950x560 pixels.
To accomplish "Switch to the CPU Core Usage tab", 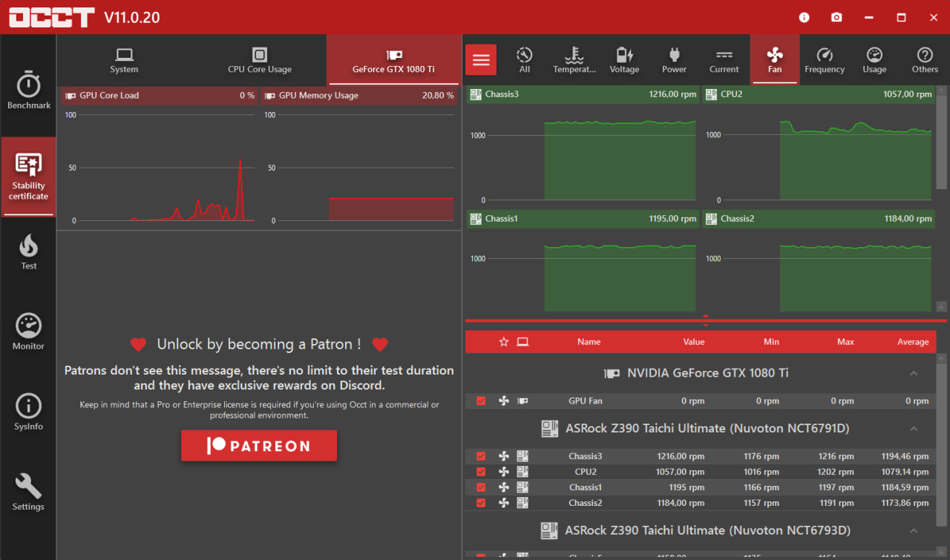I will (260, 60).
